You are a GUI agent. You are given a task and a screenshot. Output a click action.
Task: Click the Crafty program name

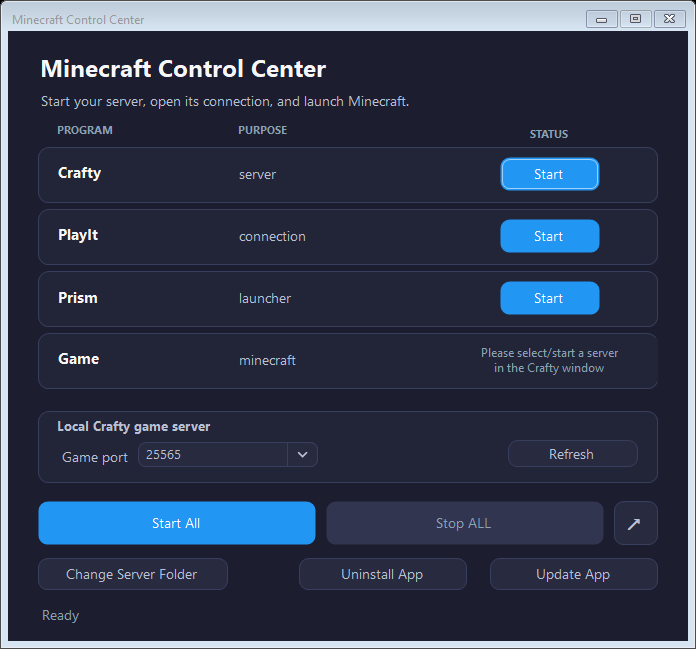(79, 173)
